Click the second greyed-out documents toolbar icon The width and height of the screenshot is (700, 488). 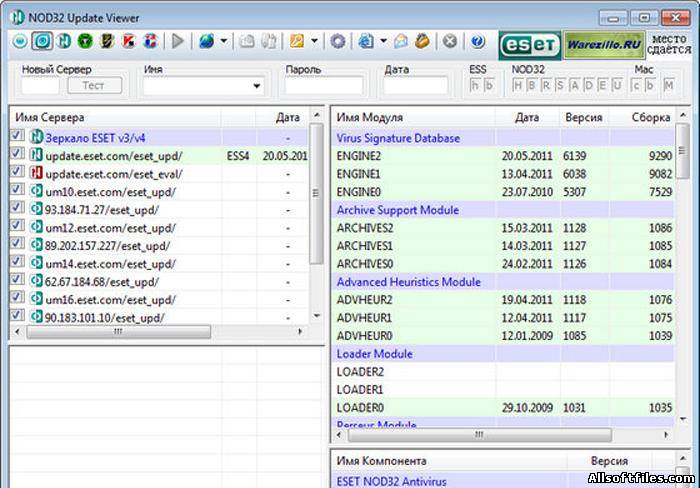[x=269, y=41]
